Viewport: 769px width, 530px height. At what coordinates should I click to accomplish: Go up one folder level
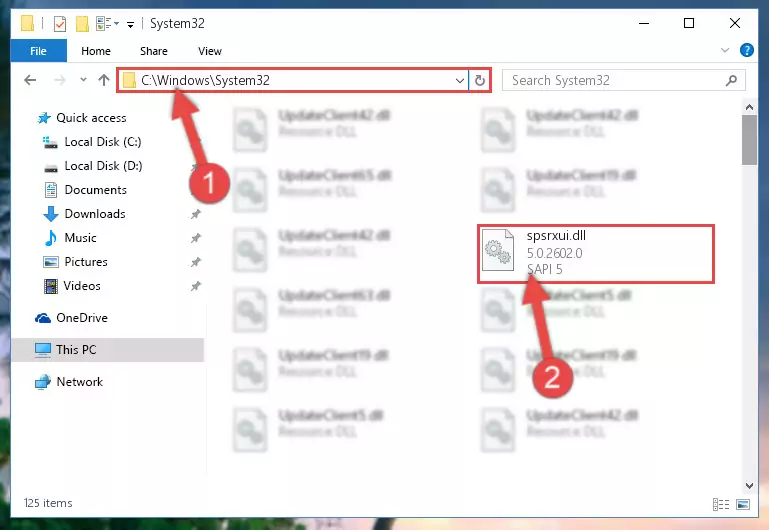[x=103, y=80]
